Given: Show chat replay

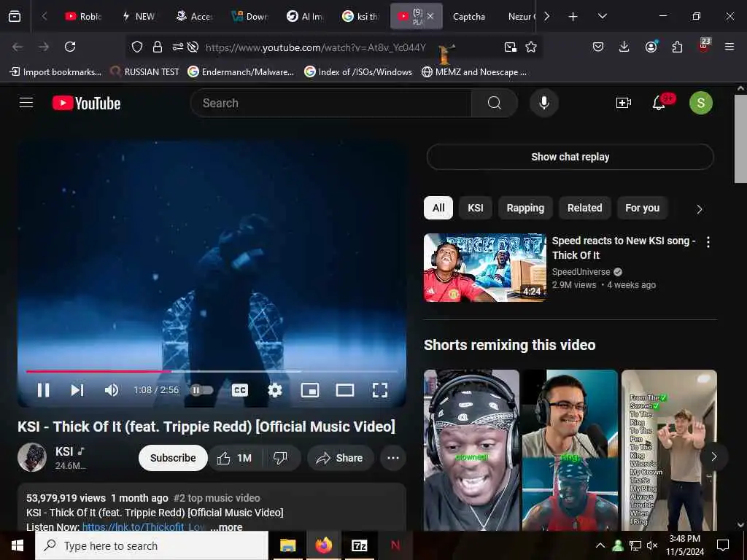Looking at the screenshot, I should coord(570,157).
